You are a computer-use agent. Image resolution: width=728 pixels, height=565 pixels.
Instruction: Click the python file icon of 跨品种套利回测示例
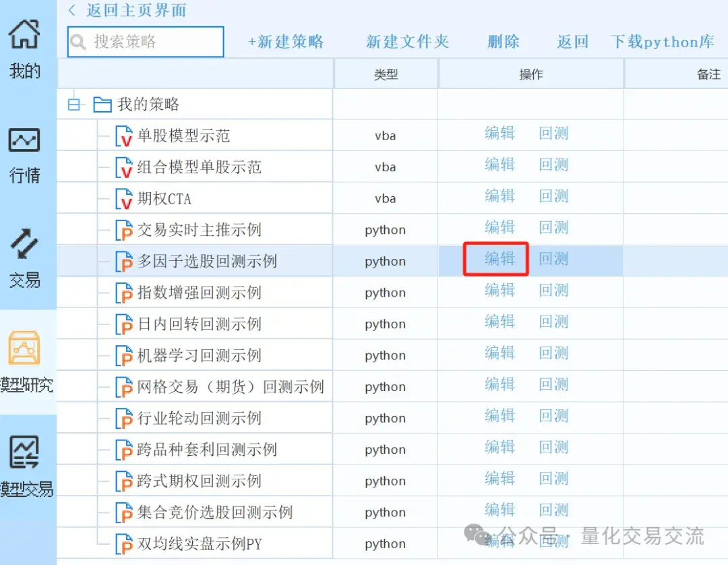[124, 450]
